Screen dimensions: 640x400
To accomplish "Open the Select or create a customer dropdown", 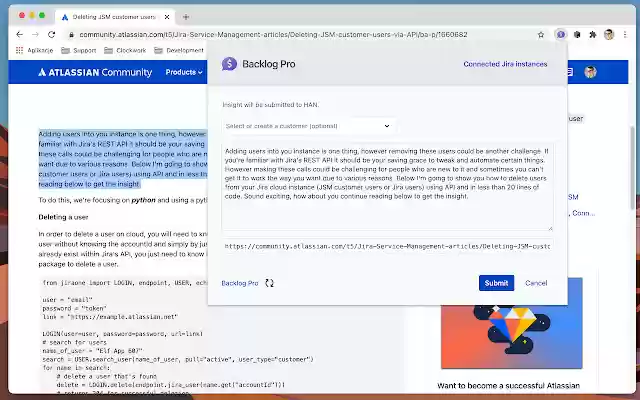I will [308, 126].
